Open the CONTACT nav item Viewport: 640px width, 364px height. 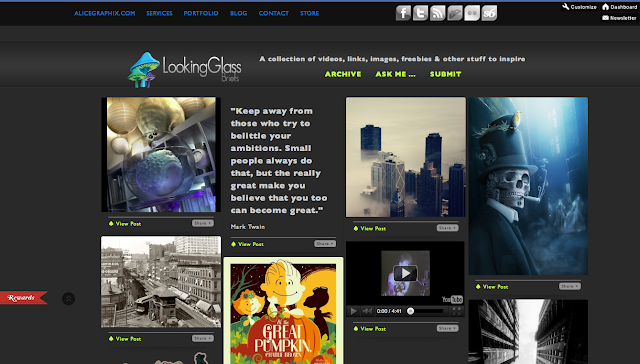273,13
